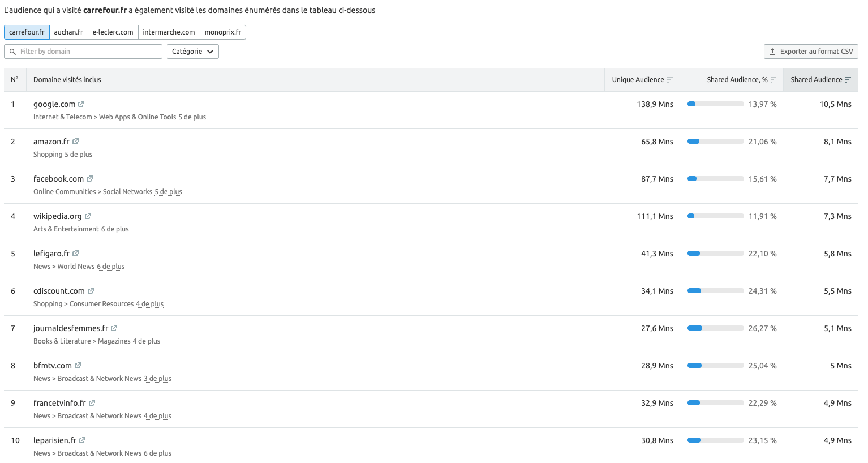868x463 pixels.
Task: Sort by Unique Audience sort icon
Action: click(670, 80)
